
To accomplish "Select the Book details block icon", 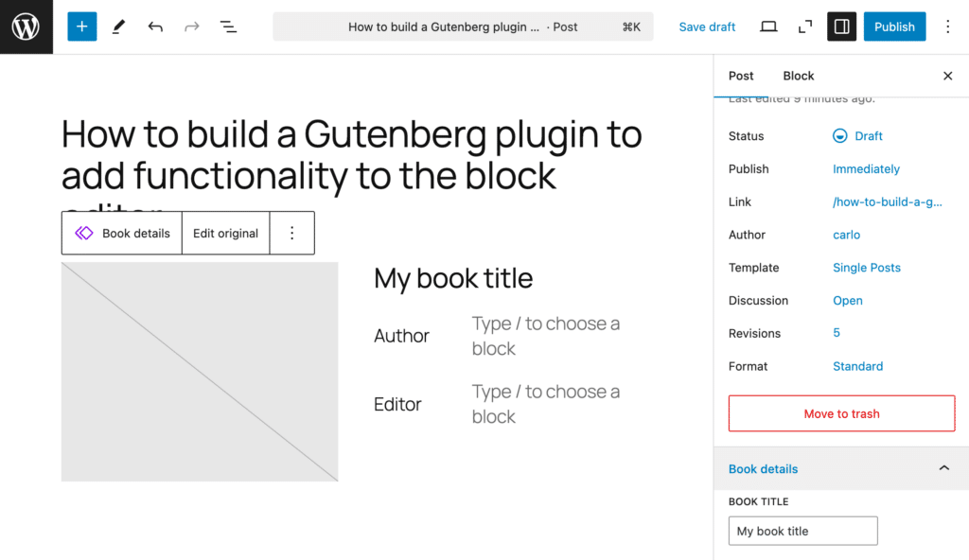I will point(85,233).
